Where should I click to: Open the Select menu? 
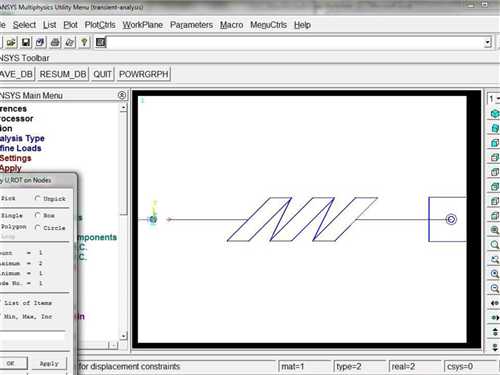tap(24, 25)
